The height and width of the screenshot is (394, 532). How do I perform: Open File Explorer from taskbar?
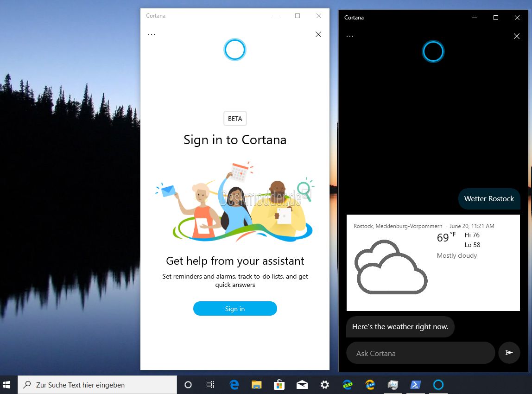257,385
